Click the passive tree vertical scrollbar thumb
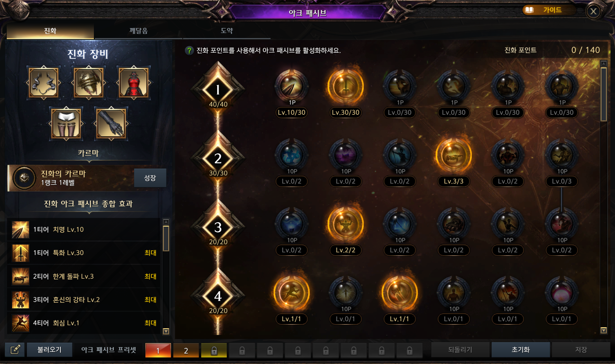615x364 pixels. pyautogui.click(x=604, y=94)
